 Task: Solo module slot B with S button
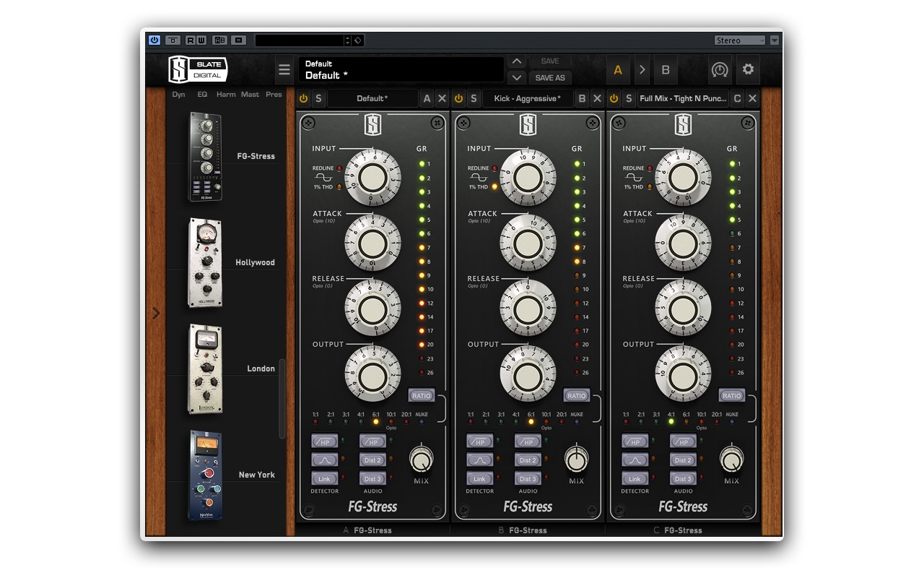(x=474, y=98)
